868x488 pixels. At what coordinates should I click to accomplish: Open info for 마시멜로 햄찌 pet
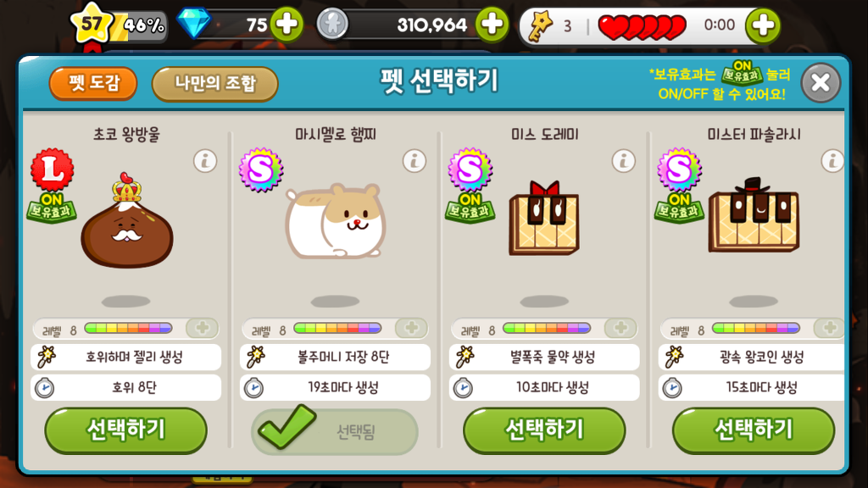coord(414,161)
